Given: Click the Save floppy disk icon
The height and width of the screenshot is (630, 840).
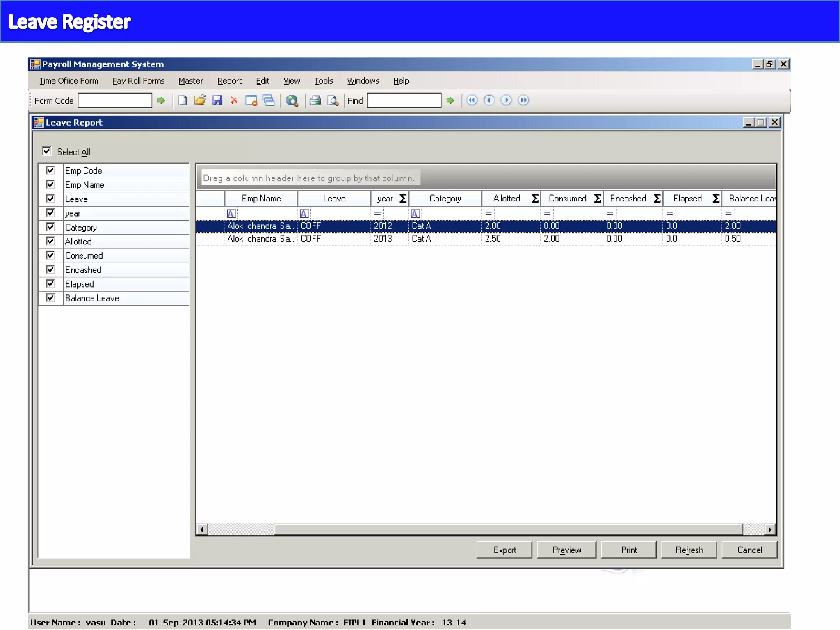Looking at the screenshot, I should pos(217,100).
